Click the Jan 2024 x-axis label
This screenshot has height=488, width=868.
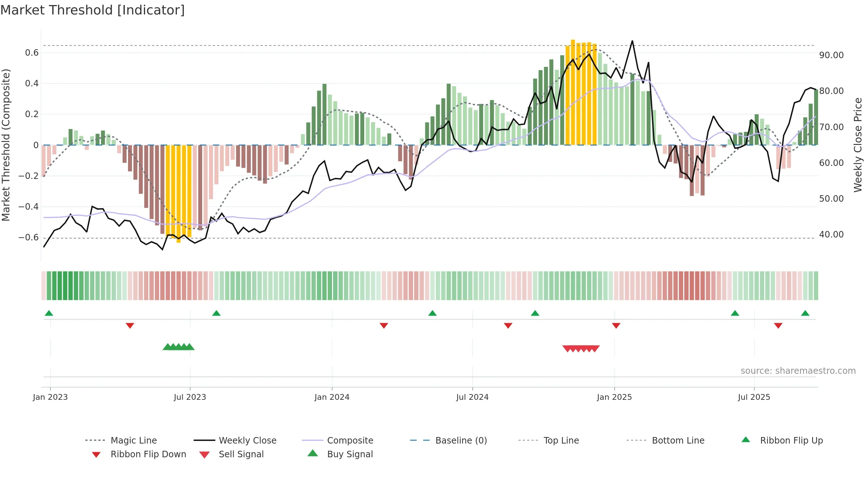click(x=332, y=397)
